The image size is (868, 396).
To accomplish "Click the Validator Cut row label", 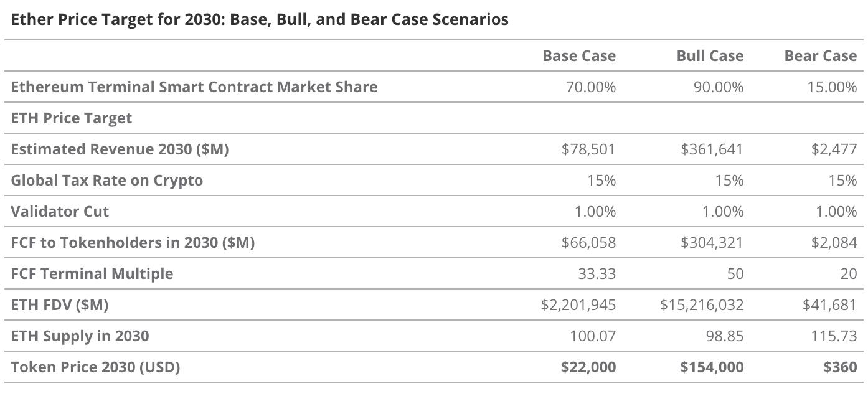I will (x=60, y=212).
